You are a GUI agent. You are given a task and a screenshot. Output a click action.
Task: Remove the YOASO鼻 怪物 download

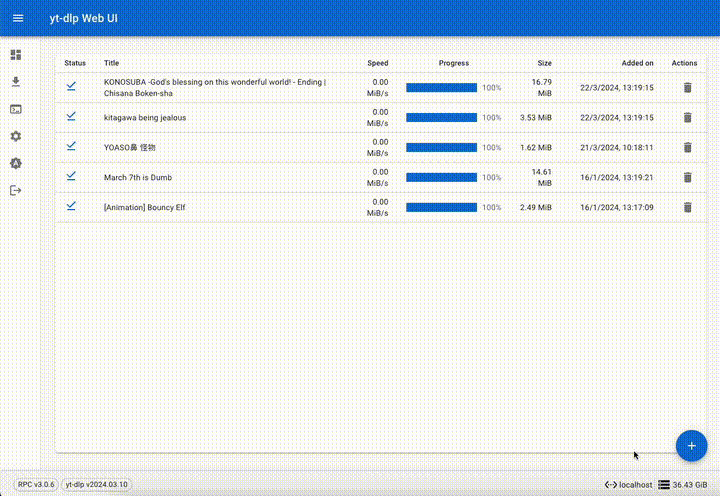point(686,148)
